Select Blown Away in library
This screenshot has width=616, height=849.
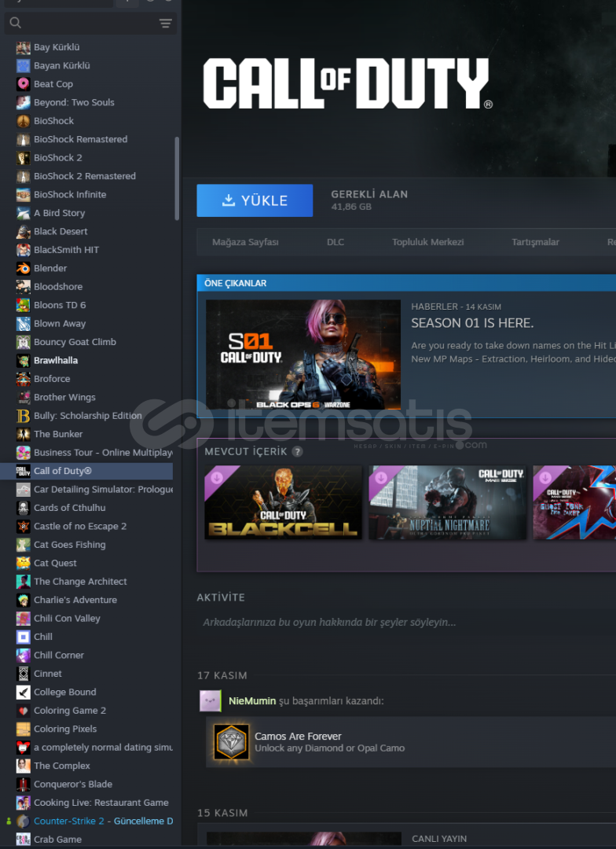point(60,323)
